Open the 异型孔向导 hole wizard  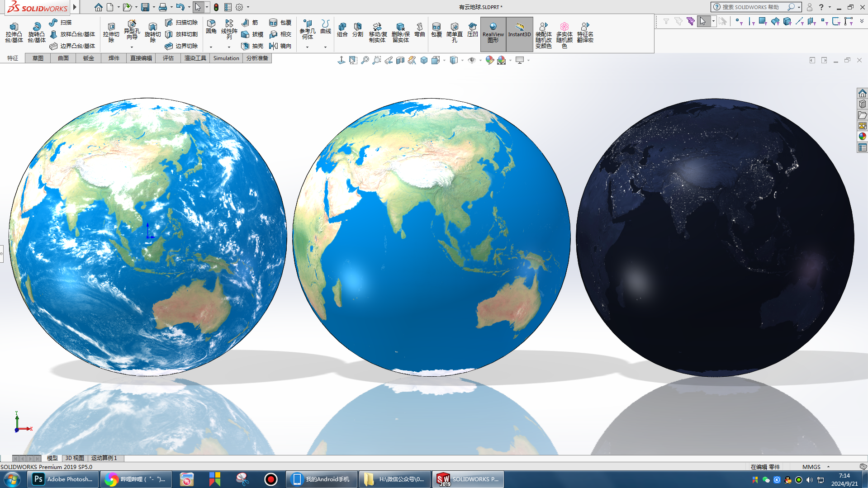click(132, 30)
